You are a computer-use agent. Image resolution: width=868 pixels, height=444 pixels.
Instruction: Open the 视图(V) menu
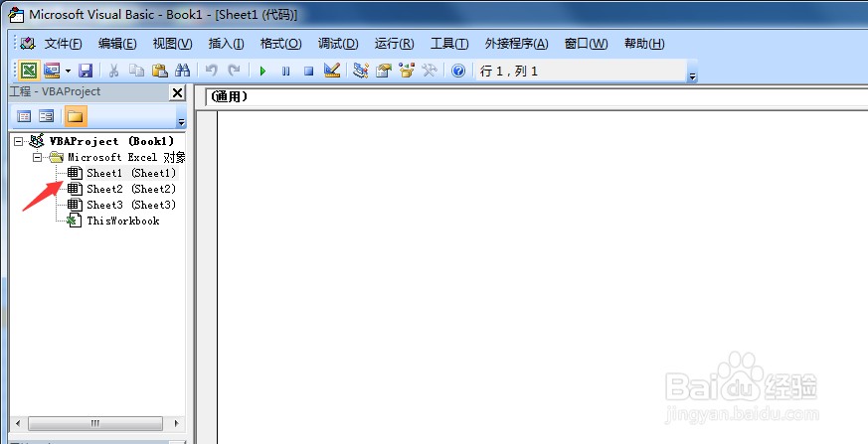[173, 44]
